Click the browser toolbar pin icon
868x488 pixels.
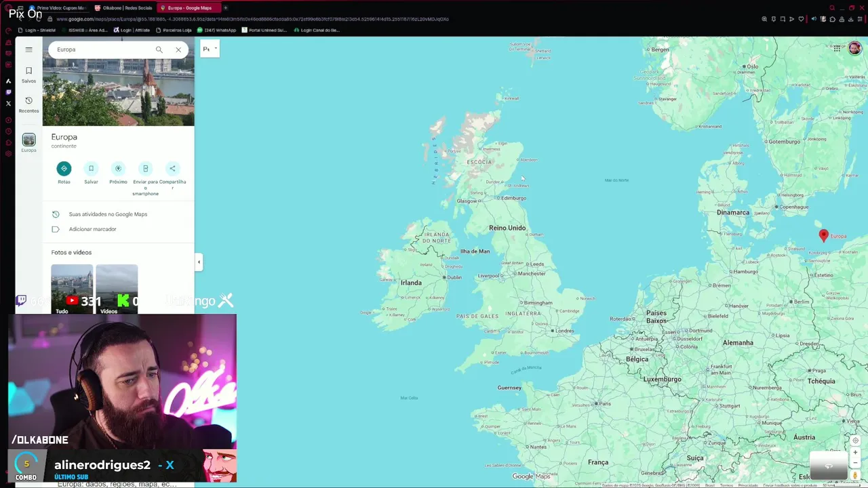[774, 19]
